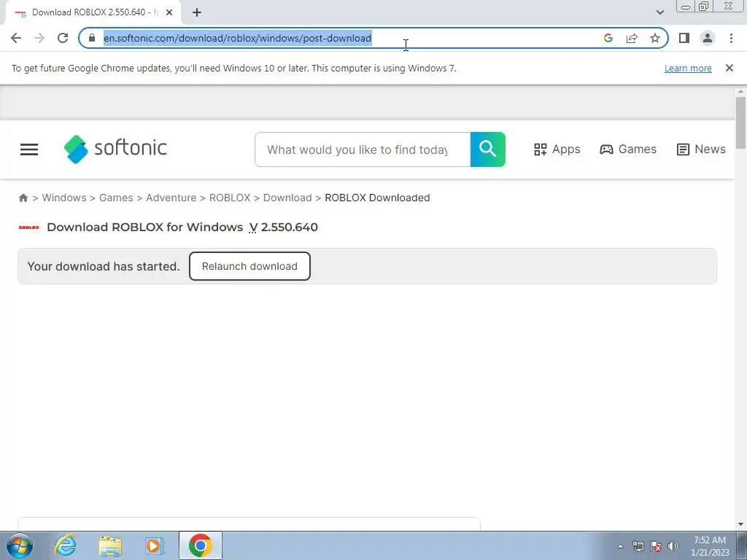Open the Softonic hamburger menu
This screenshot has width=747, height=560.
[x=29, y=149]
